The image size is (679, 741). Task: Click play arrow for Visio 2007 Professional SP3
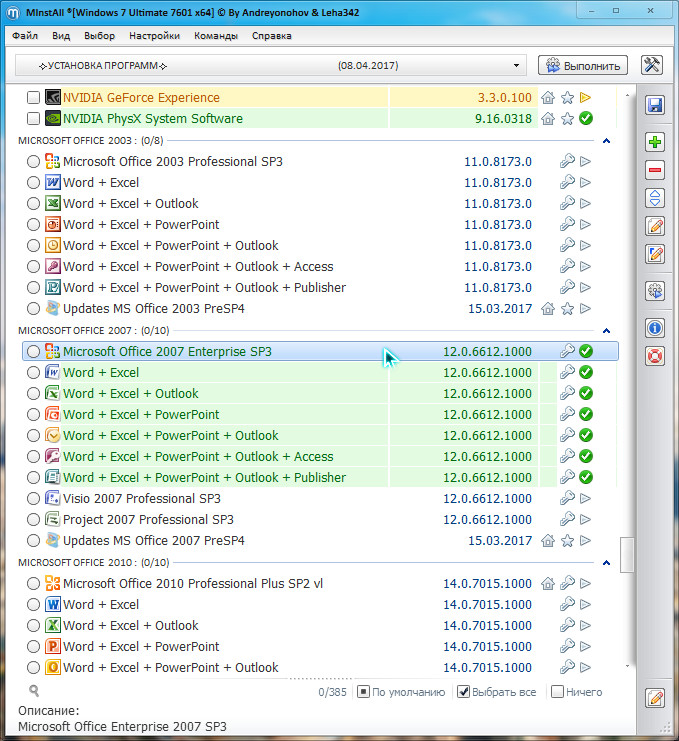click(585, 498)
